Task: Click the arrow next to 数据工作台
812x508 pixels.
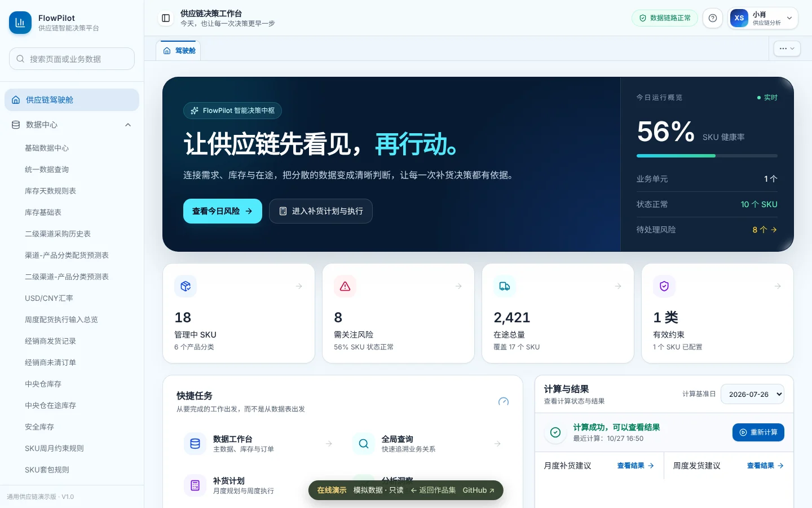Action: tap(329, 444)
